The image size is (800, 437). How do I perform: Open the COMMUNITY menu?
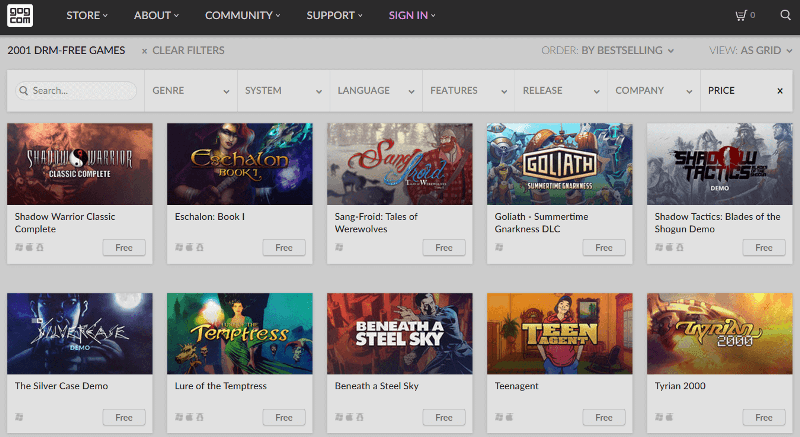[242, 15]
